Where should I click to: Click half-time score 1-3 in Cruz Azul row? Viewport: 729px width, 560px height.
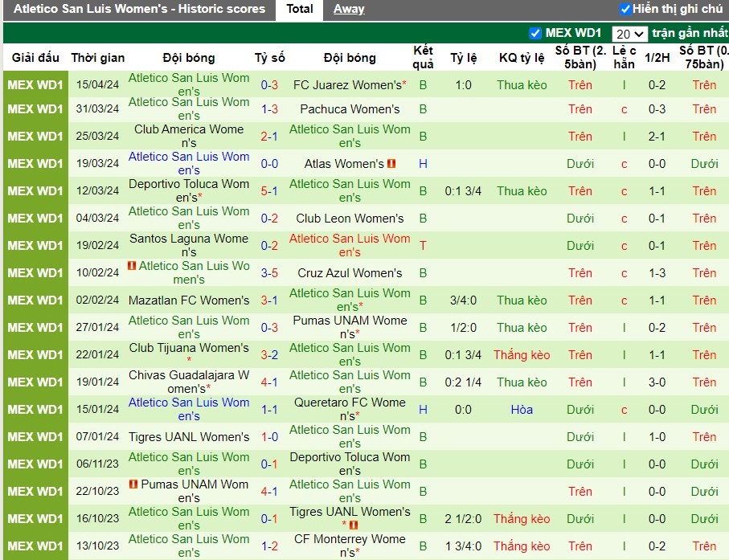click(x=657, y=273)
